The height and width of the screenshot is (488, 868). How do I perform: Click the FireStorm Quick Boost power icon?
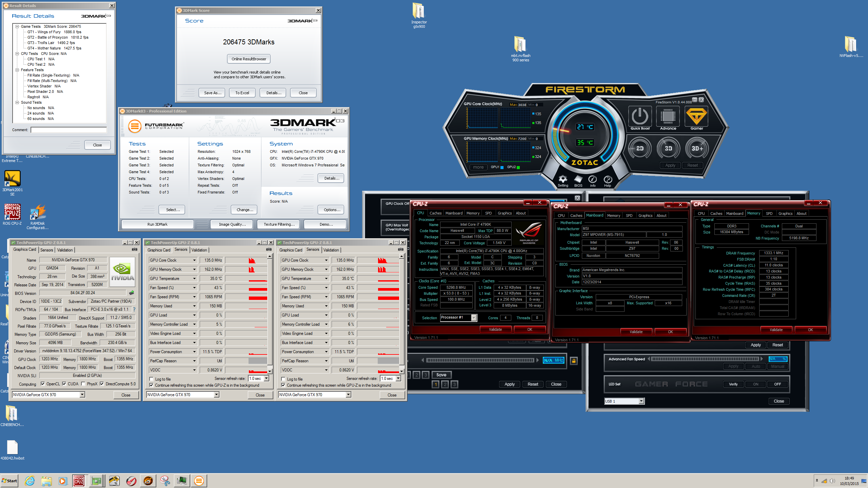(x=640, y=116)
